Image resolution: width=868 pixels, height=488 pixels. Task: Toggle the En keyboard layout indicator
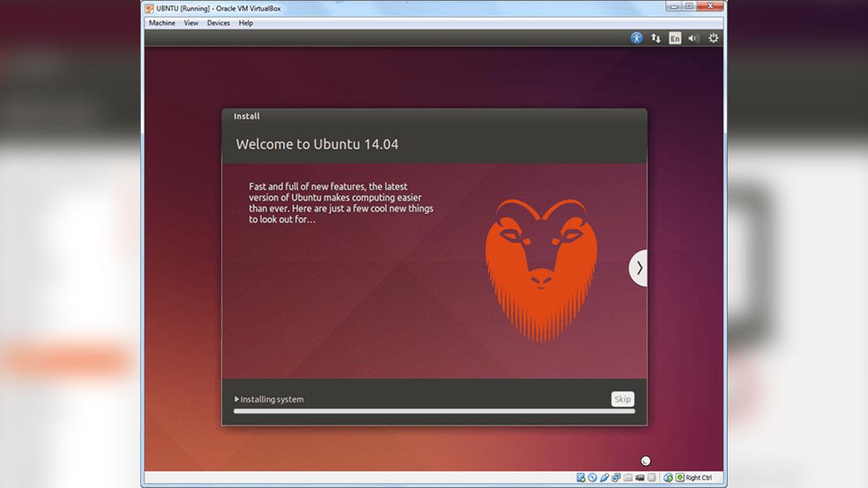(x=673, y=38)
